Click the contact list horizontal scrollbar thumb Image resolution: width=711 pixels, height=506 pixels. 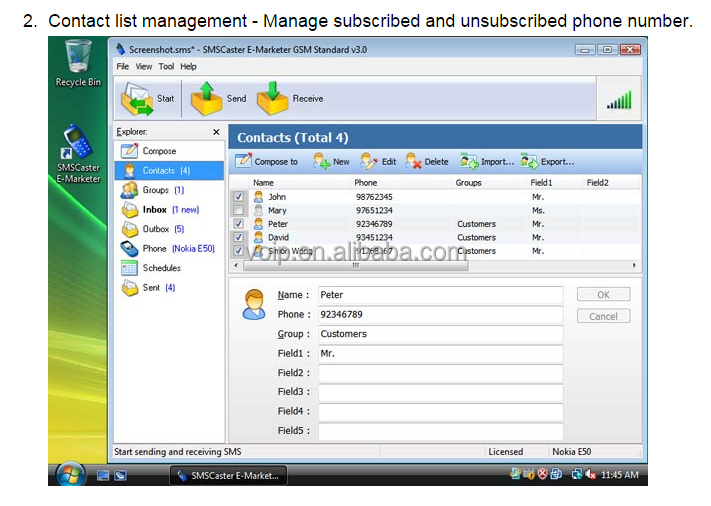[x=356, y=265]
